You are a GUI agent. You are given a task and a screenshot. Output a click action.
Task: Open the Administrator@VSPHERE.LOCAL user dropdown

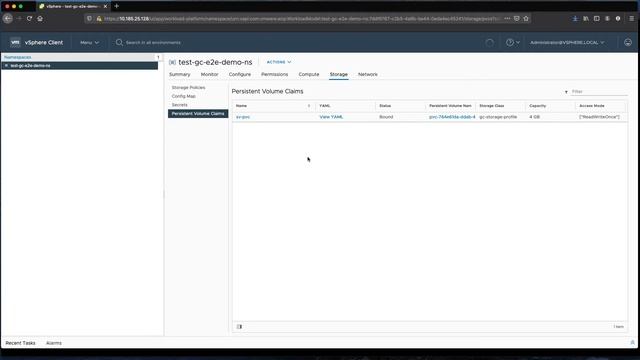coord(567,42)
